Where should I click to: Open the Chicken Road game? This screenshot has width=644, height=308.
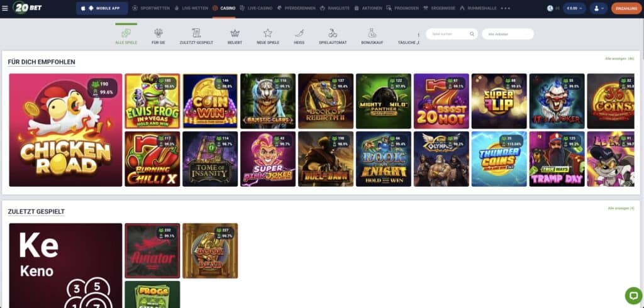point(65,129)
